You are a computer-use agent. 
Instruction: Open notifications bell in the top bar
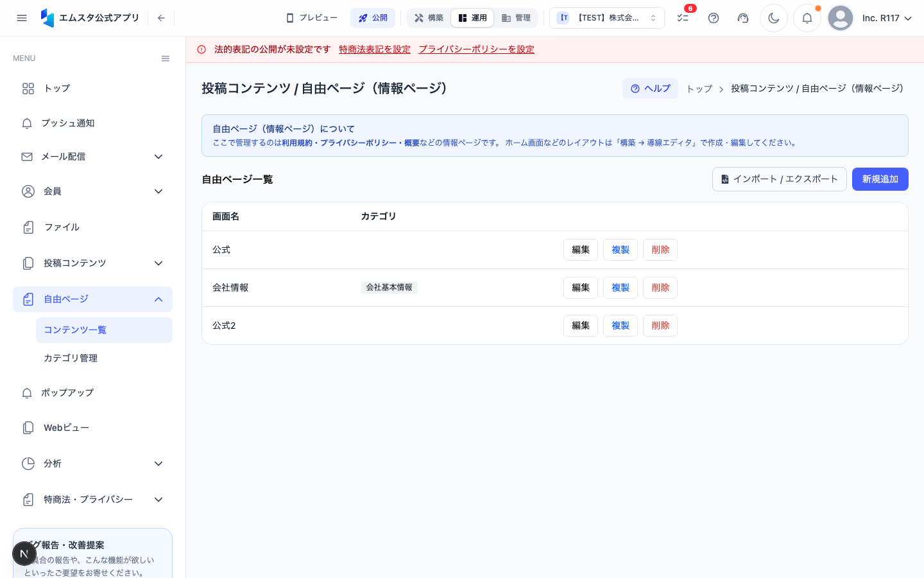[807, 18]
